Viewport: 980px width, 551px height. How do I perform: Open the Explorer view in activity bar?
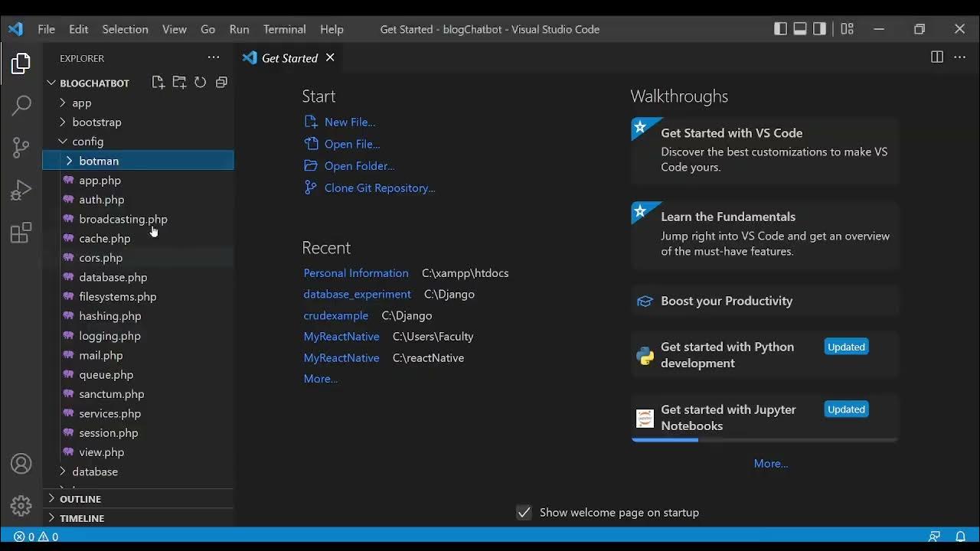click(x=21, y=64)
